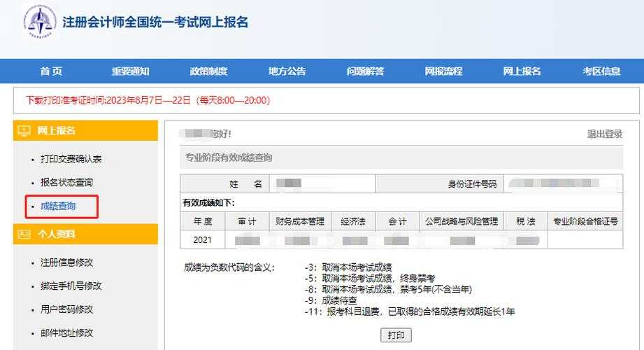Image resolution: width=644 pixels, height=350 pixels.
Task: Click the 个人资料 panel ID card icon
Action: point(24,234)
